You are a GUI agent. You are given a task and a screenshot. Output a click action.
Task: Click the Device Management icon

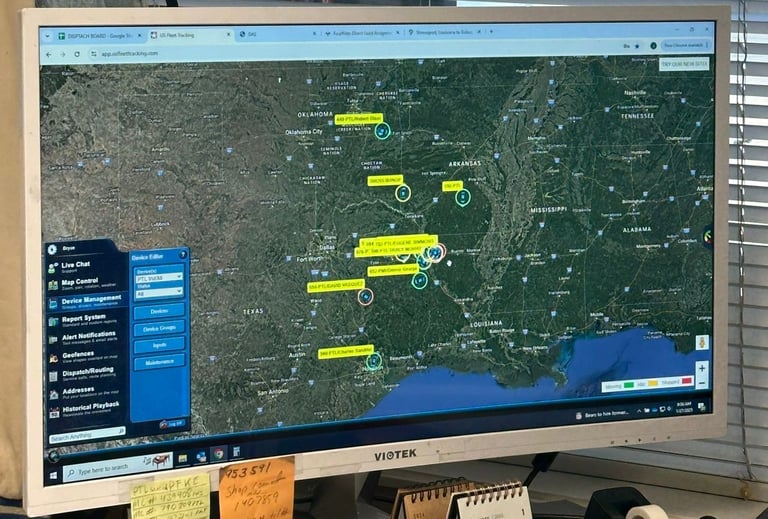(53, 304)
